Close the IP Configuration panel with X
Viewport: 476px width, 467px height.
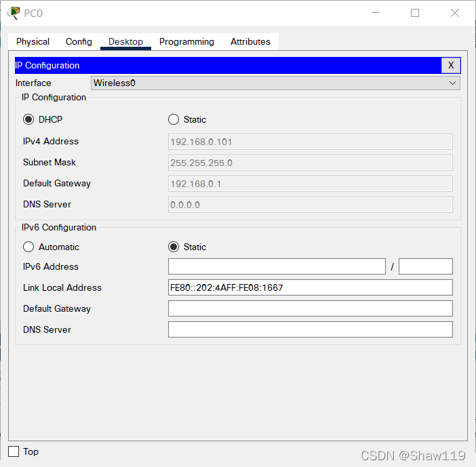[x=451, y=65]
